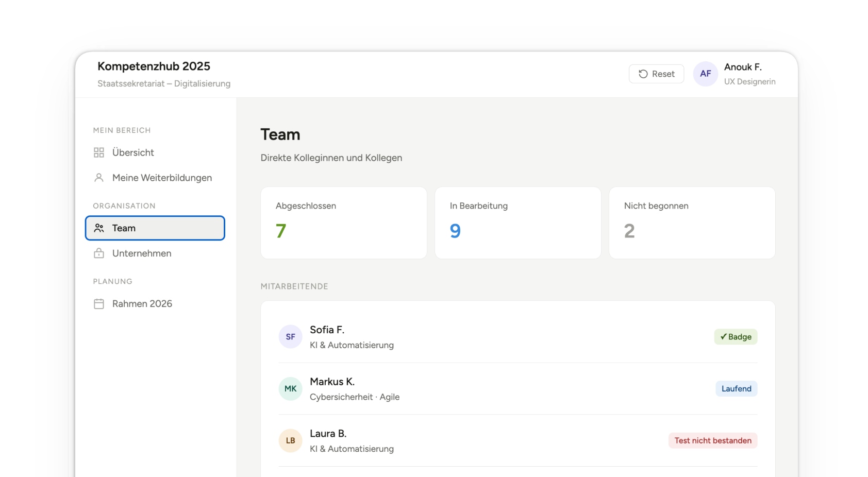
Task: Click the MEIN BEREICH sidebar heading
Action: pyautogui.click(x=122, y=130)
